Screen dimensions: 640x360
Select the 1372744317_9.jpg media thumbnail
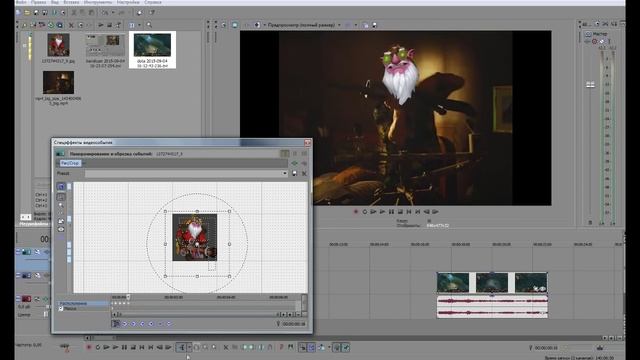pos(58,45)
